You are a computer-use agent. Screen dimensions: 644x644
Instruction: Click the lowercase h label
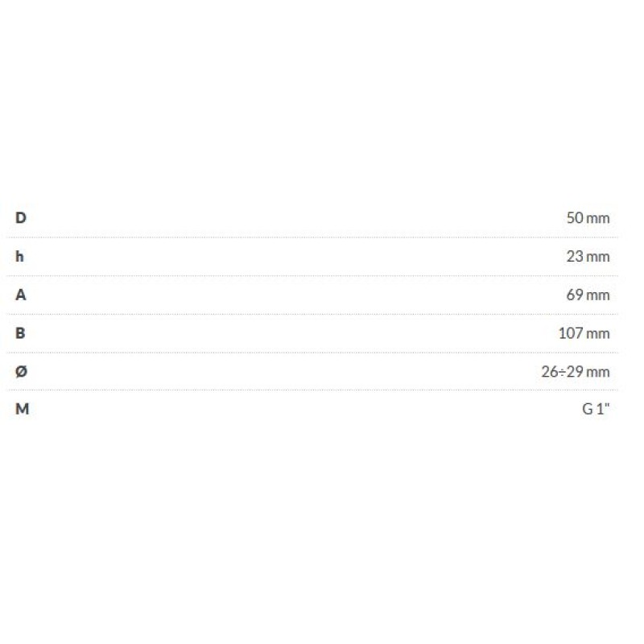point(20,256)
